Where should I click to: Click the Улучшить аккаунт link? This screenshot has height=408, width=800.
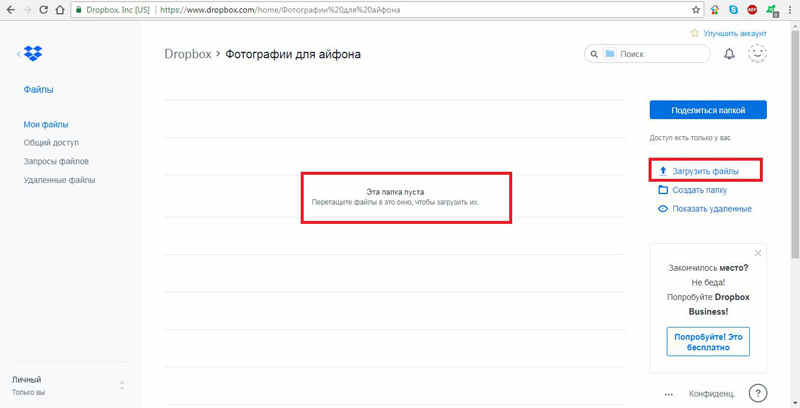pyautogui.click(x=735, y=33)
